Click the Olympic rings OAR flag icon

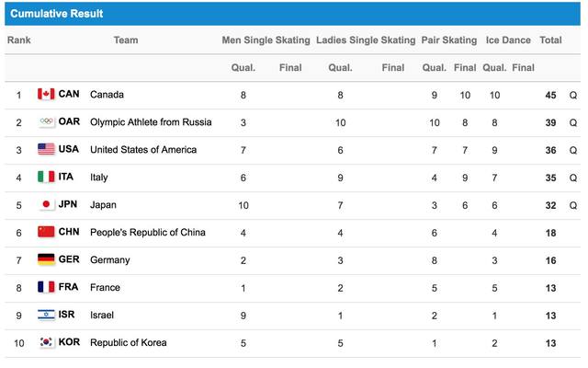coord(46,121)
